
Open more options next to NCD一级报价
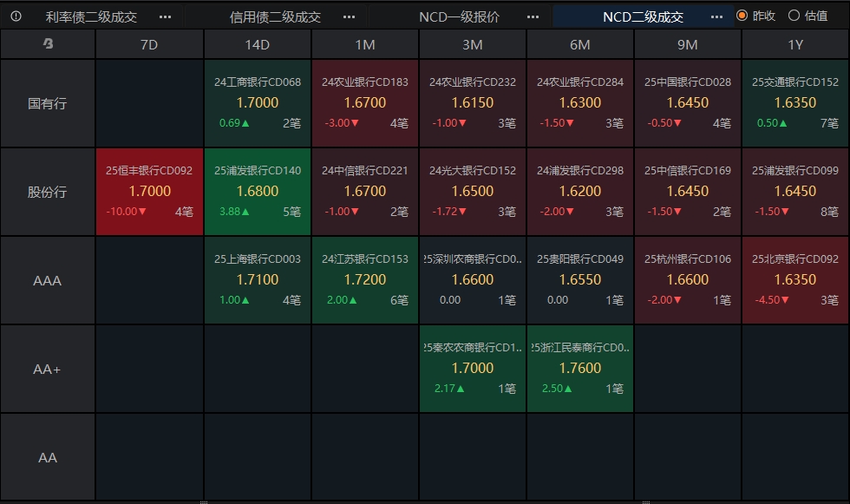pos(533,16)
